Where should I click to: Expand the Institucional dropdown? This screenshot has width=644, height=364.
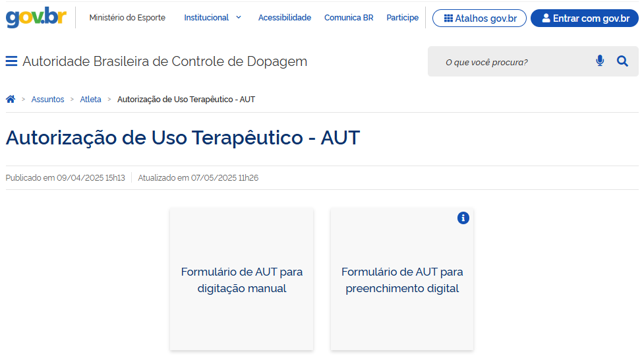(x=212, y=18)
